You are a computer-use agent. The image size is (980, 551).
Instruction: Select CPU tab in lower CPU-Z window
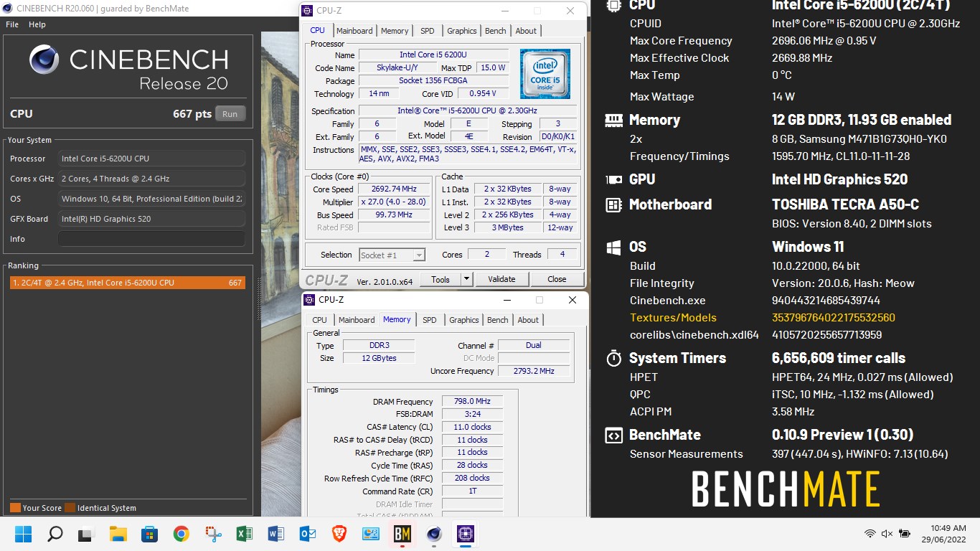pyautogui.click(x=319, y=320)
